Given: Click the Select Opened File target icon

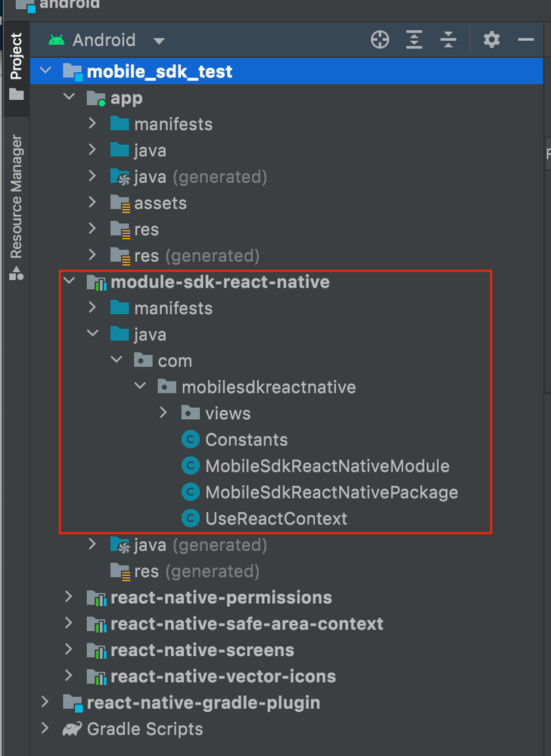Looking at the screenshot, I should (380, 40).
